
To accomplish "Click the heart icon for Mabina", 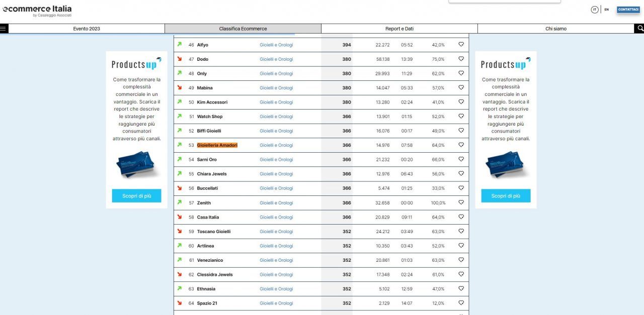I will 461,87.
